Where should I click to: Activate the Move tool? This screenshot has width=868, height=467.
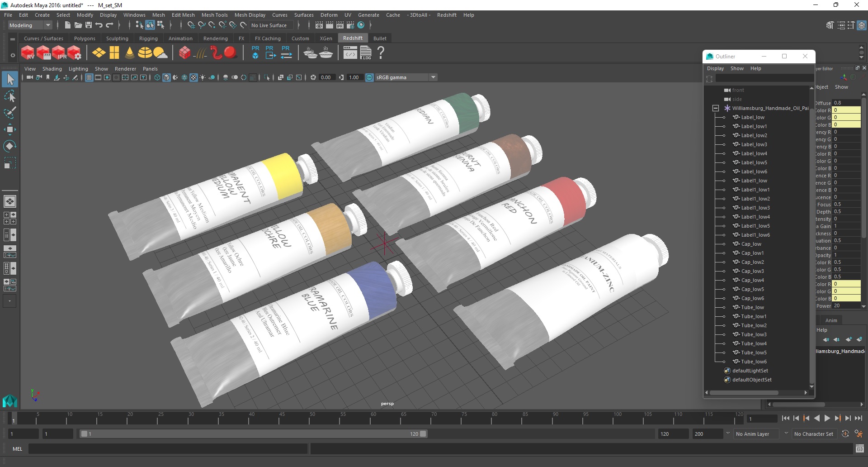(x=10, y=129)
